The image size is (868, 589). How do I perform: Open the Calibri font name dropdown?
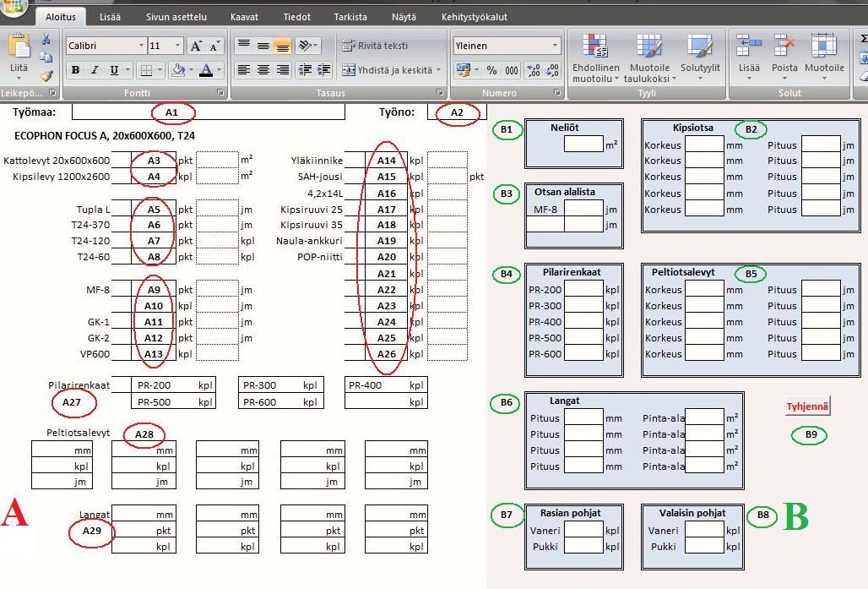coord(141,46)
